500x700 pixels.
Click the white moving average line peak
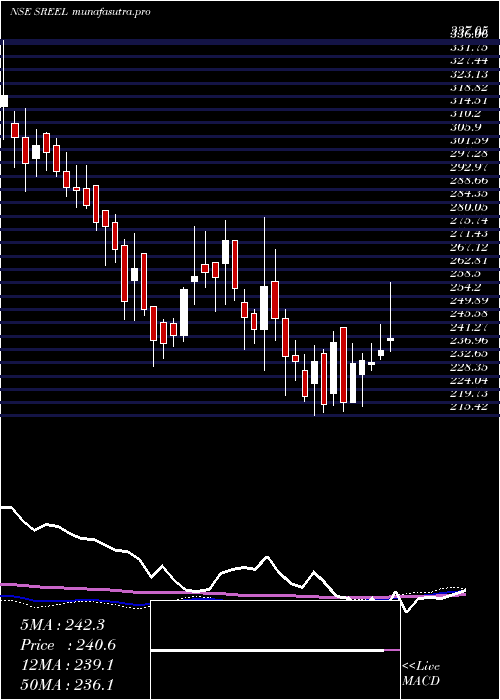pos(267,557)
